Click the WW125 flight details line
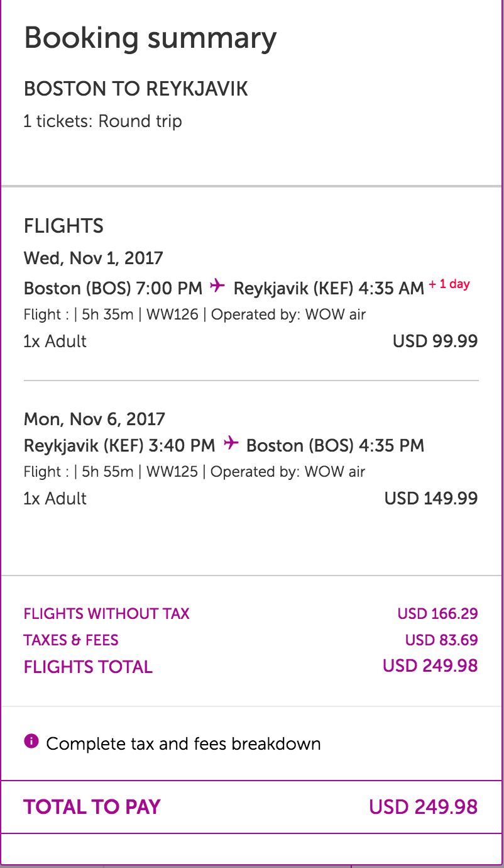504x868 pixels. point(194,472)
